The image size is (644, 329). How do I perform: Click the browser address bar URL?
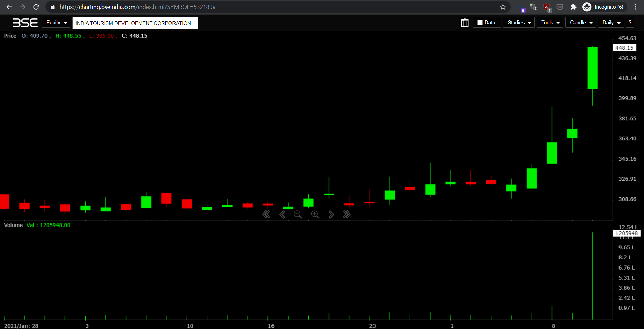pyautogui.click(x=138, y=7)
